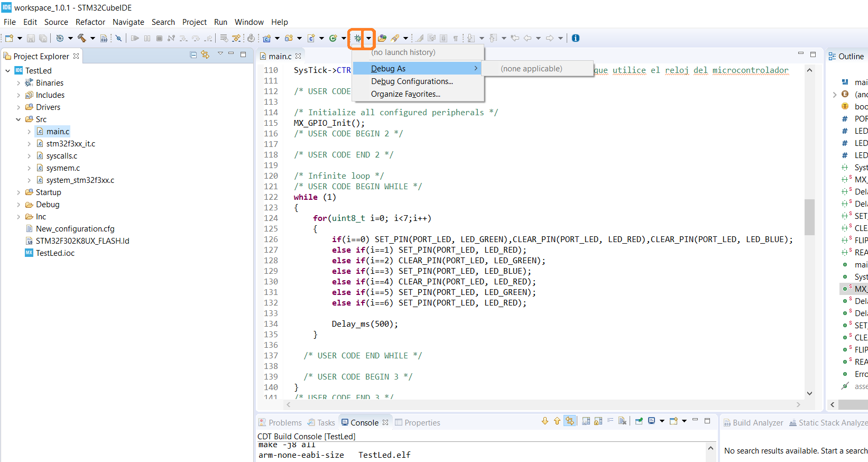Open the Run launch dropdown arrow
The width and height of the screenshot is (868, 462).
pos(344,38)
